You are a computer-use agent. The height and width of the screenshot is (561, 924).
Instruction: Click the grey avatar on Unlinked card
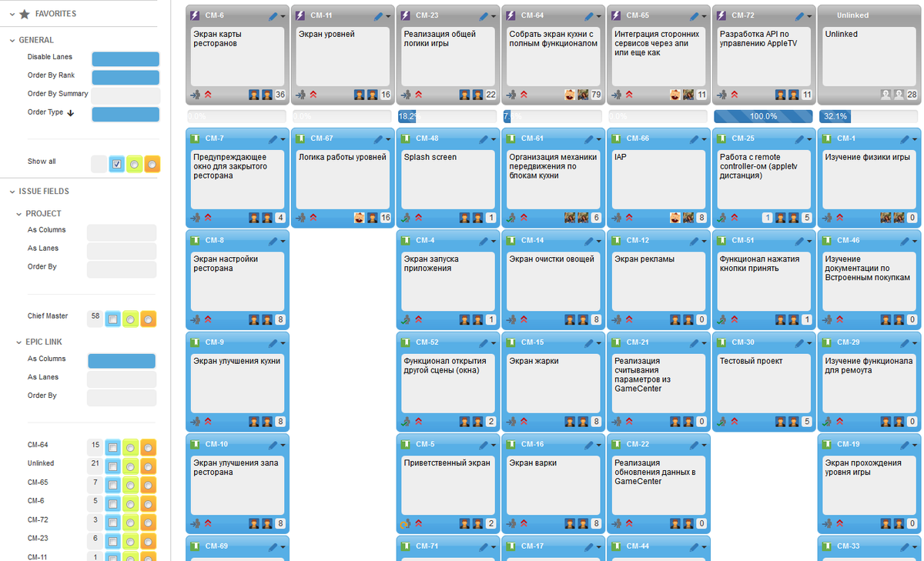pyautogui.click(x=886, y=95)
